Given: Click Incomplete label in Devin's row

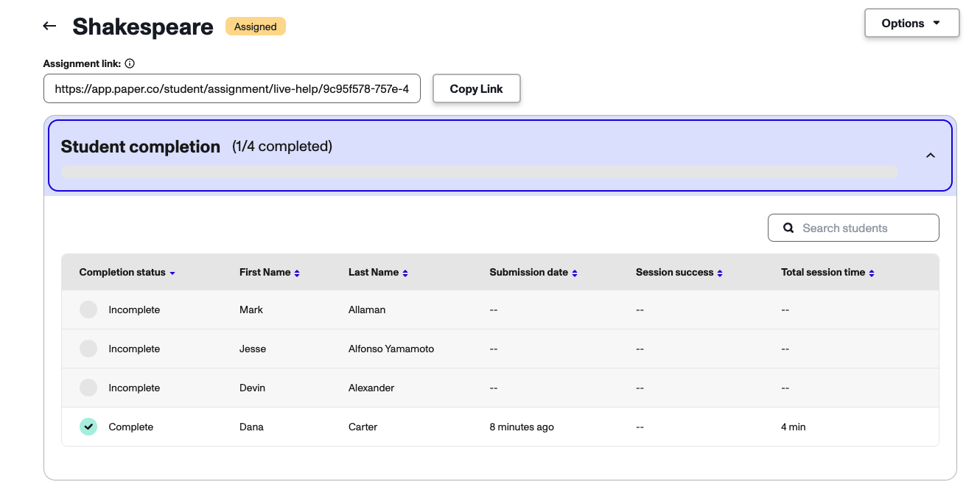Looking at the screenshot, I should (134, 388).
